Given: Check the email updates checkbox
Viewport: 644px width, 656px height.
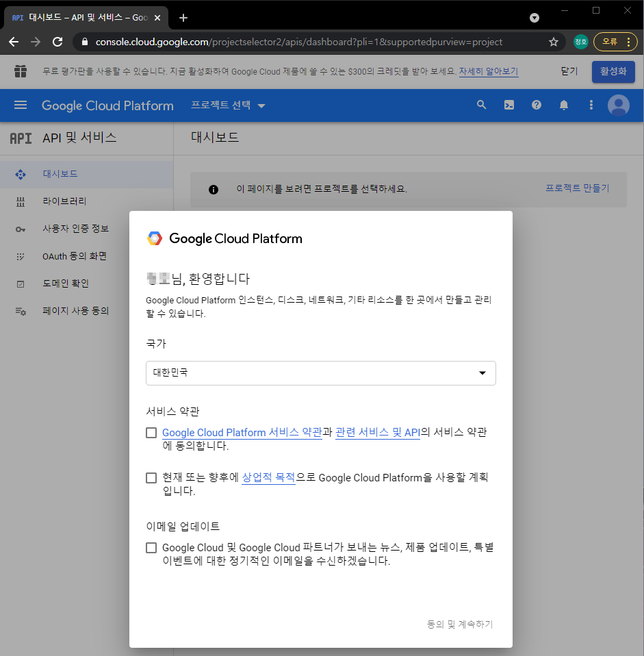Looking at the screenshot, I should coord(151,548).
